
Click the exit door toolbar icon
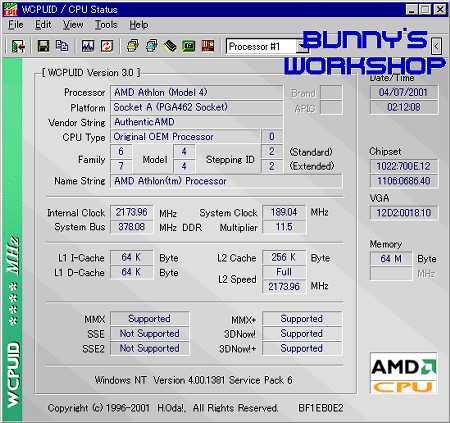coord(18,46)
